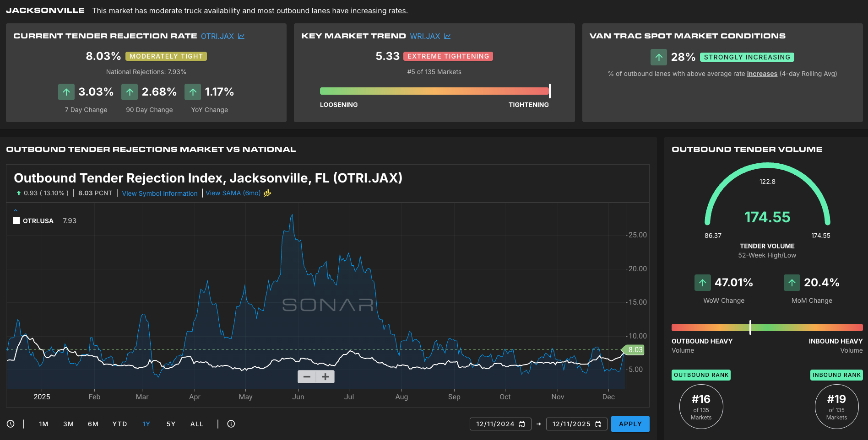Open calendar picker for end date 12/11/2025
The height and width of the screenshot is (440, 868).
coord(598,424)
